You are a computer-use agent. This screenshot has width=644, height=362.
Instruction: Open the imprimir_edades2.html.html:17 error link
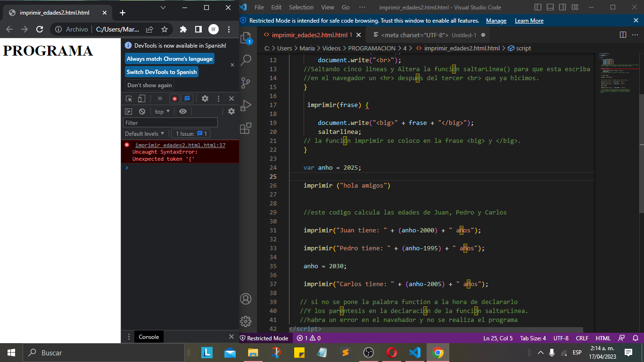[x=180, y=145]
